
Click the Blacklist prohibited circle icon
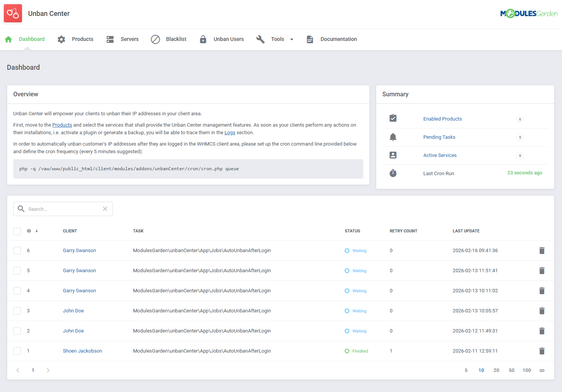[x=155, y=39]
